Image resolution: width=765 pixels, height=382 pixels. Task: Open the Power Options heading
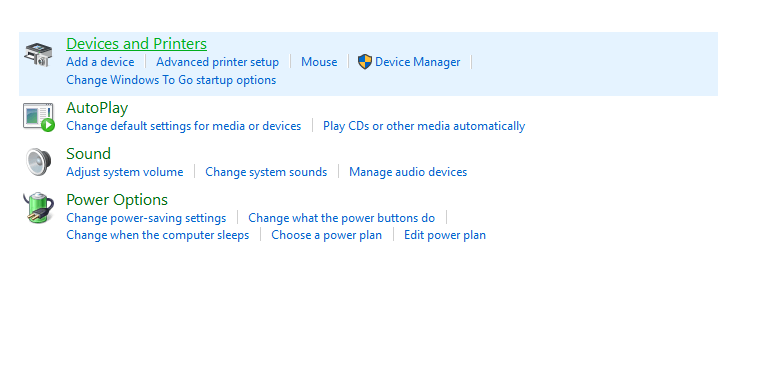(x=117, y=200)
